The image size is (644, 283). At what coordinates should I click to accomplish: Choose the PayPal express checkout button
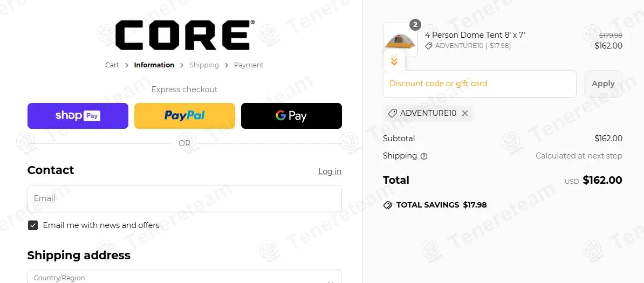click(x=185, y=116)
